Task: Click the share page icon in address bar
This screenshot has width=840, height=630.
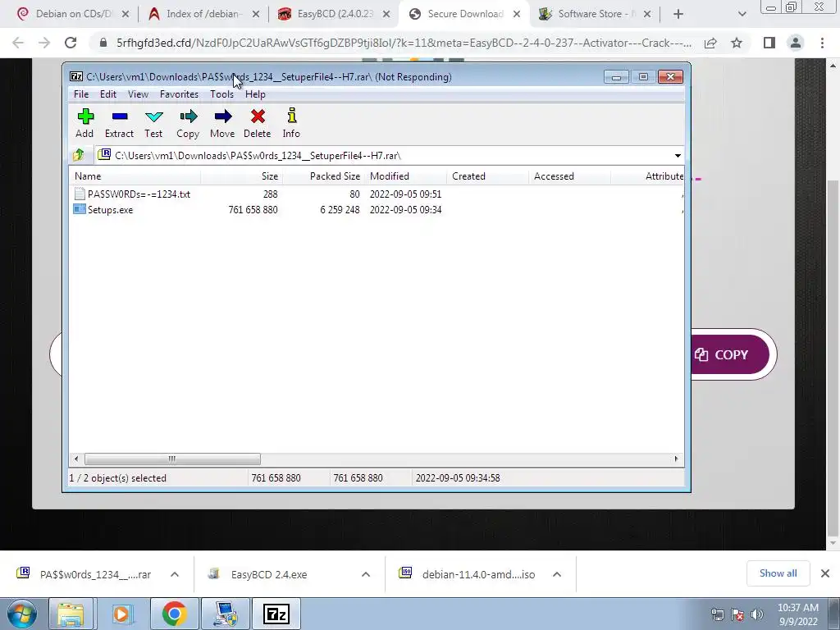Action: [710, 43]
